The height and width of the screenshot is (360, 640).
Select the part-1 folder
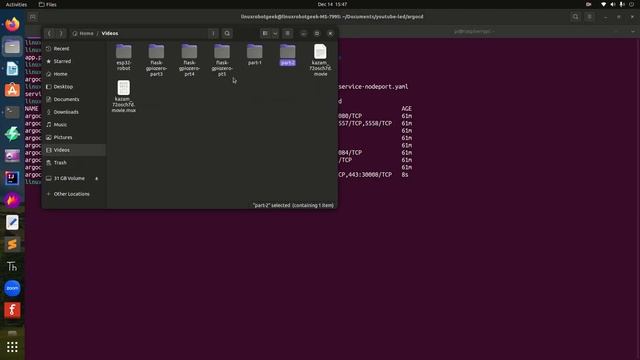255,54
